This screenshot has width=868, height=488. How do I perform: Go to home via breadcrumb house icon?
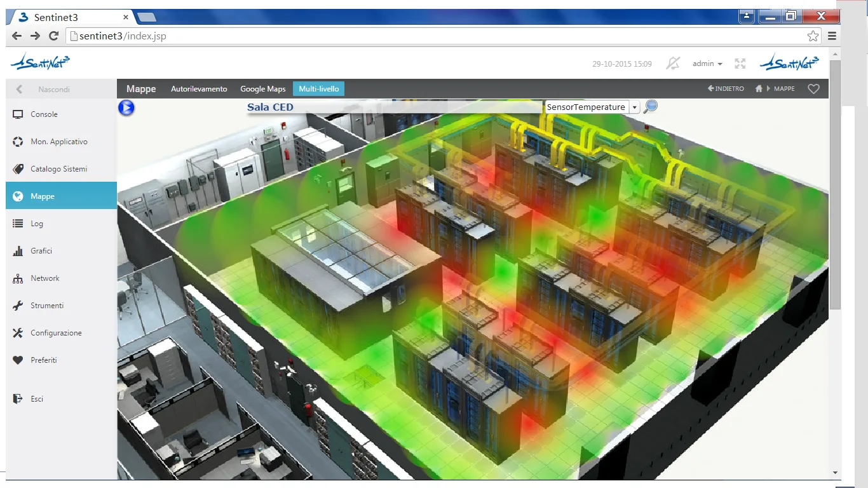[x=759, y=89]
